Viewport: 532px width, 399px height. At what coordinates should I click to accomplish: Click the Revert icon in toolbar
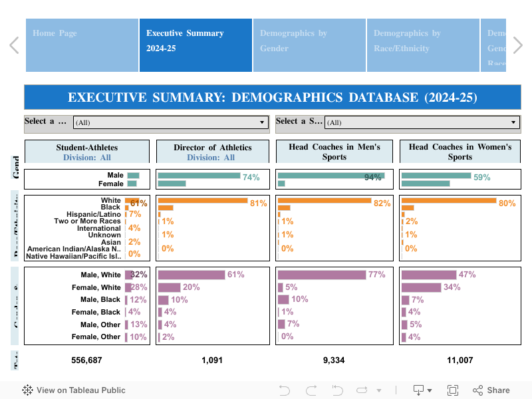tap(337, 390)
